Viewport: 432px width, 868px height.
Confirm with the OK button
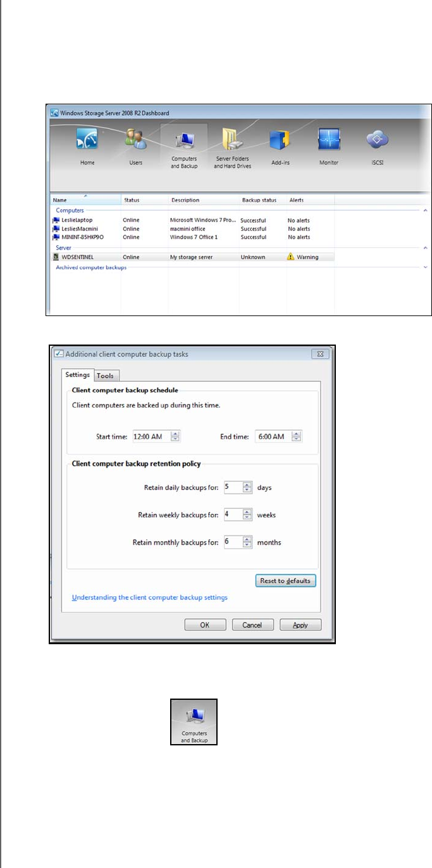[x=205, y=625]
